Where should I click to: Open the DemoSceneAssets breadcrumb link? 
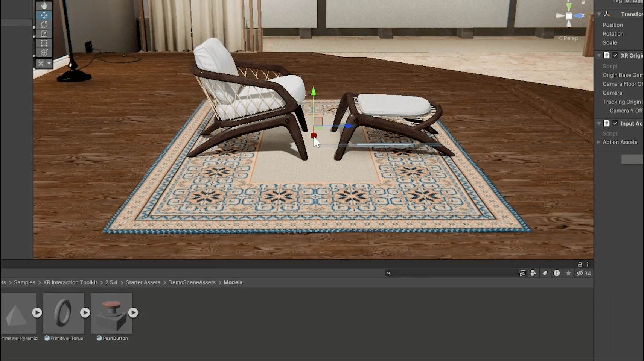[192, 282]
